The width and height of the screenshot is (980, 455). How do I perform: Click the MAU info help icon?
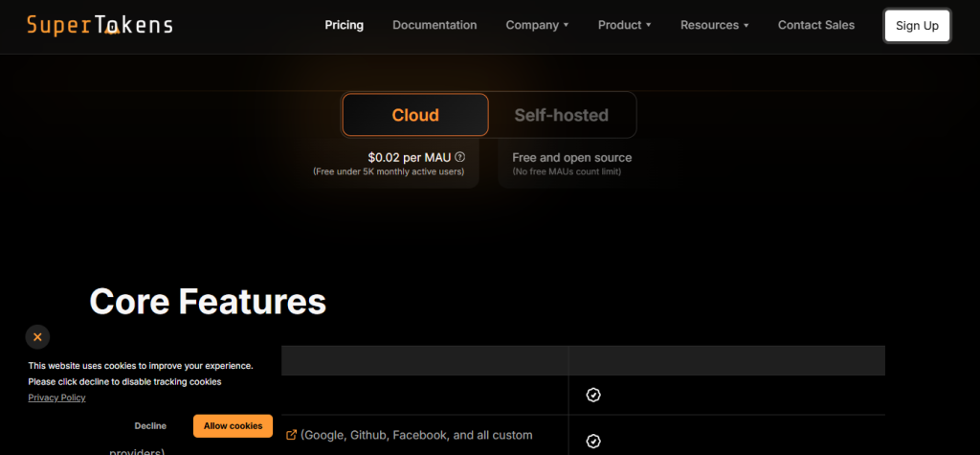point(460,157)
